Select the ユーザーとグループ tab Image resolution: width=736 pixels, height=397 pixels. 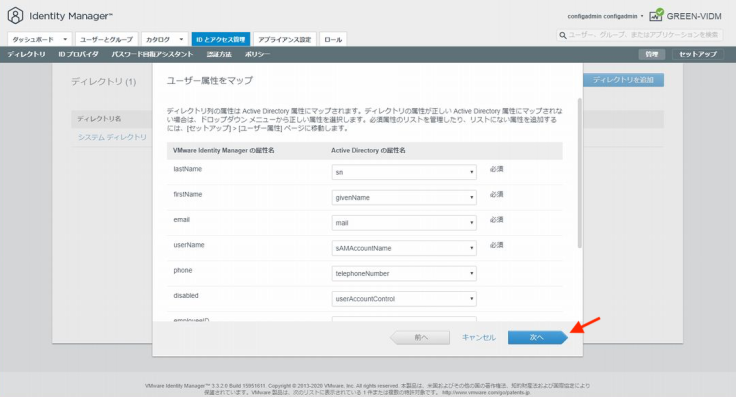[107, 39]
